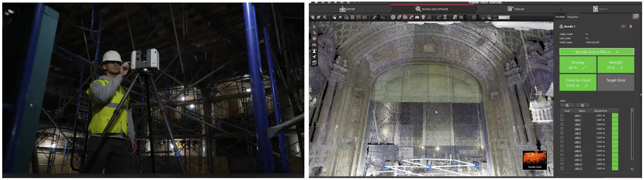Toggle the point cloud display icon
This screenshot has height=180, width=644.
point(405,17)
